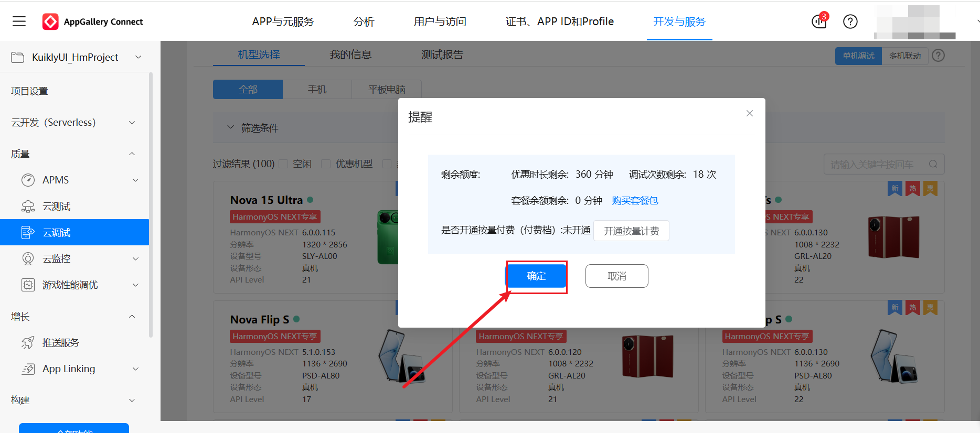Open 证书、APP ID和Profile menu

[559, 21]
